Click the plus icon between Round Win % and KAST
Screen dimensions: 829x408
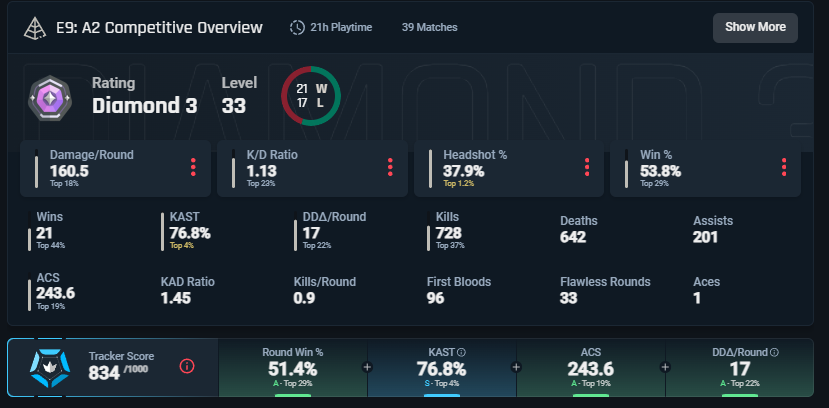[x=367, y=367]
